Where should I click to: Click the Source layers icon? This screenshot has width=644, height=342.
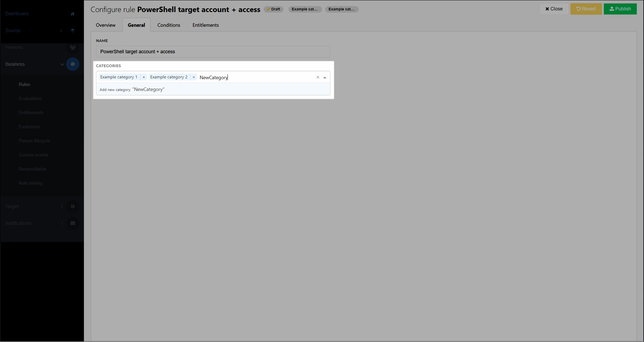click(72, 31)
